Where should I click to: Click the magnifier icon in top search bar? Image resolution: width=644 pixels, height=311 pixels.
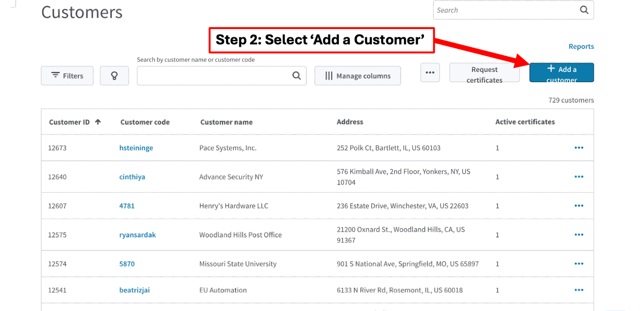coord(584,10)
